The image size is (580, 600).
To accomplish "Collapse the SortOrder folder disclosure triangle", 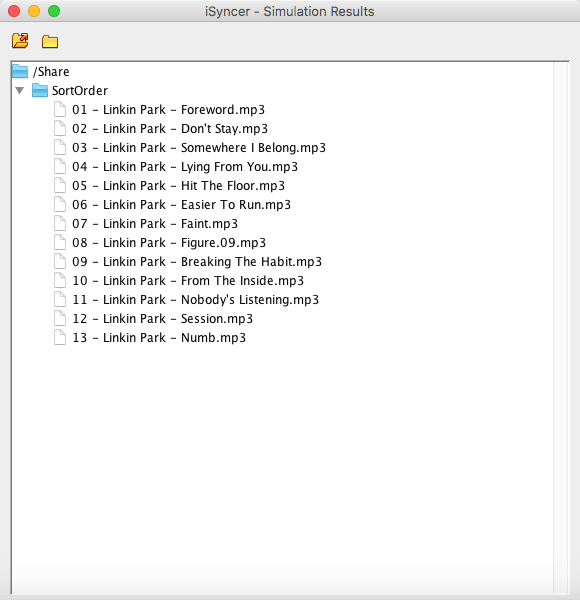I will point(20,91).
